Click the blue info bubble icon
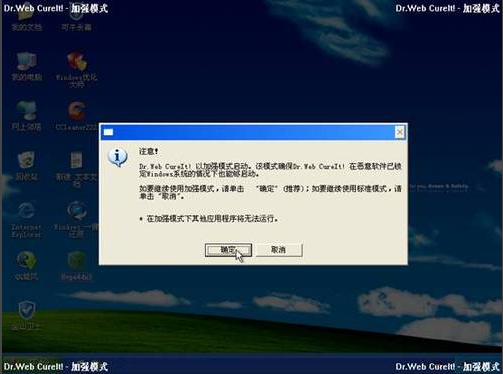 click(117, 157)
